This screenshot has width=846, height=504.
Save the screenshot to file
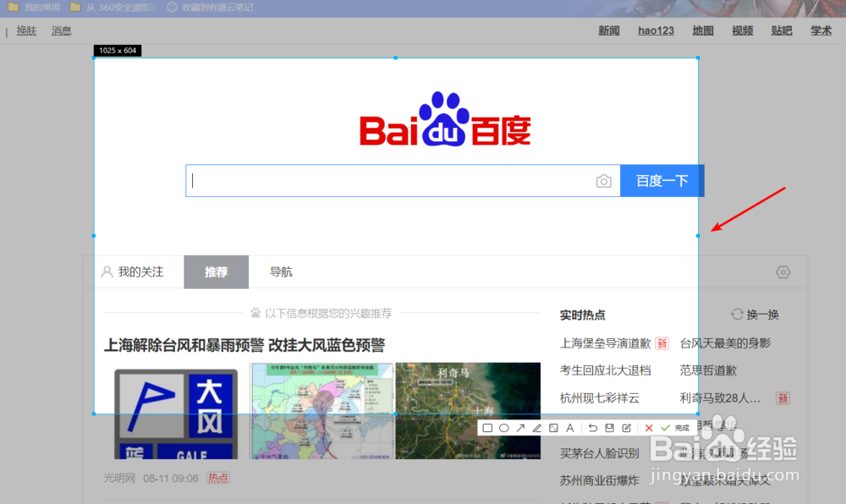click(610, 428)
